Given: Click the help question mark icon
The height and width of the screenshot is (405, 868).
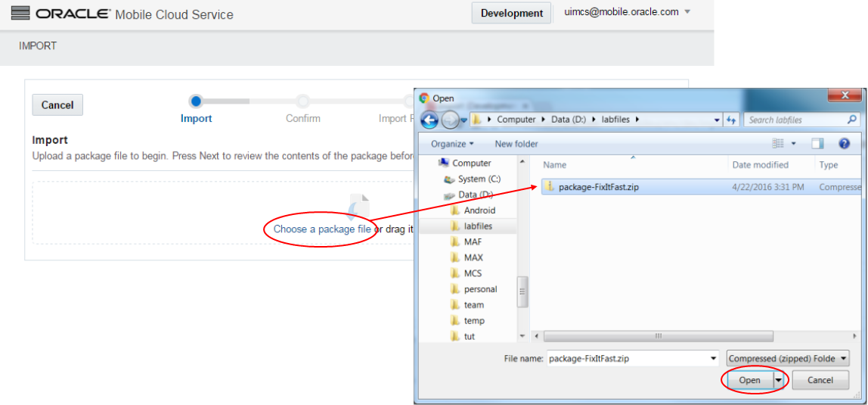Looking at the screenshot, I should click(845, 144).
